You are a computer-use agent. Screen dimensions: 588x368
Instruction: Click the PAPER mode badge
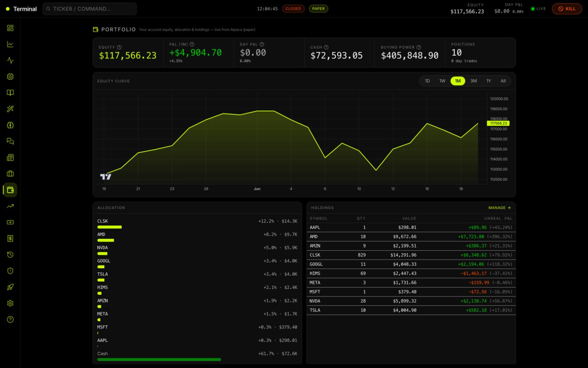pyautogui.click(x=318, y=9)
